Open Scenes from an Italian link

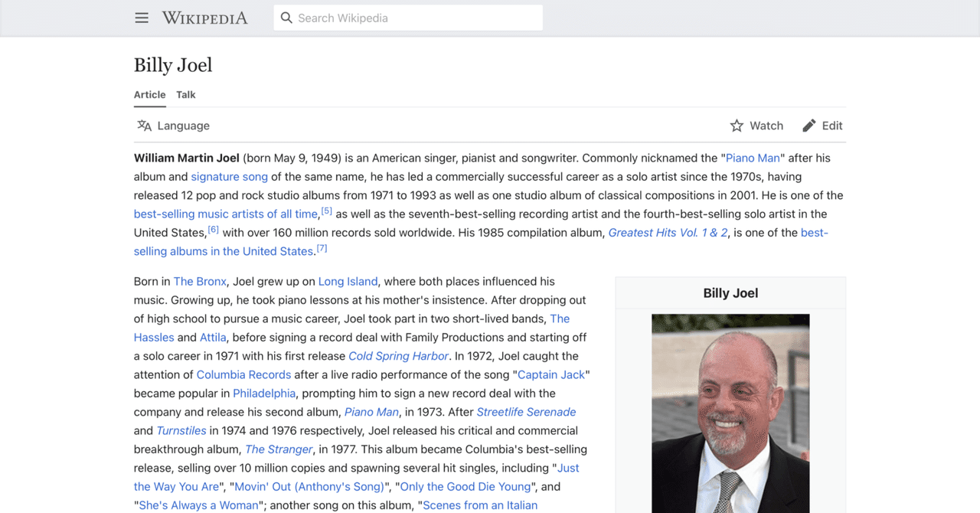click(x=480, y=505)
